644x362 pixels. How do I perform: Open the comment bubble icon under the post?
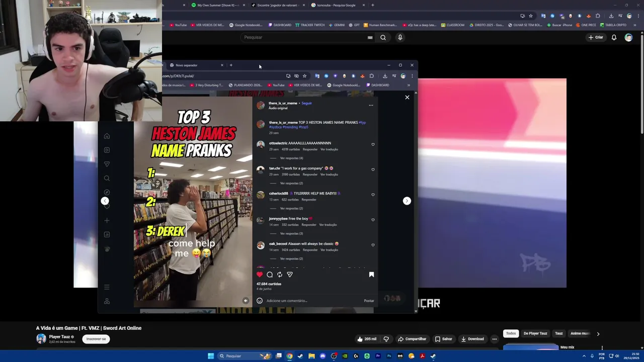(x=270, y=275)
